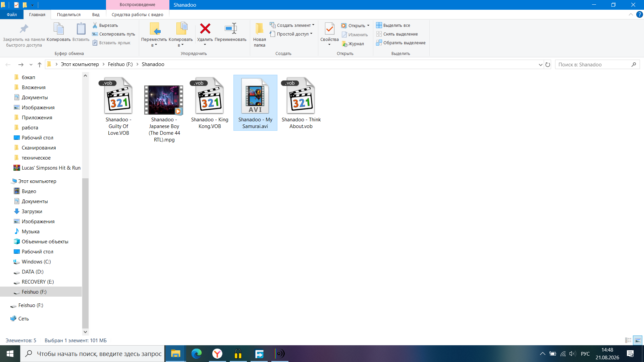Open the Копировать в dropdown
This screenshot has width=644, height=362.
pos(181,35)
